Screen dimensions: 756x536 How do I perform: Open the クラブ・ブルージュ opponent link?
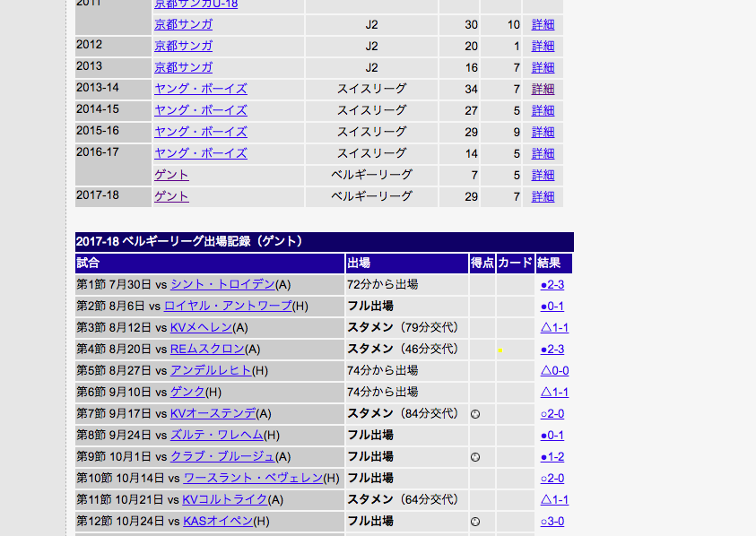point(222,456)
